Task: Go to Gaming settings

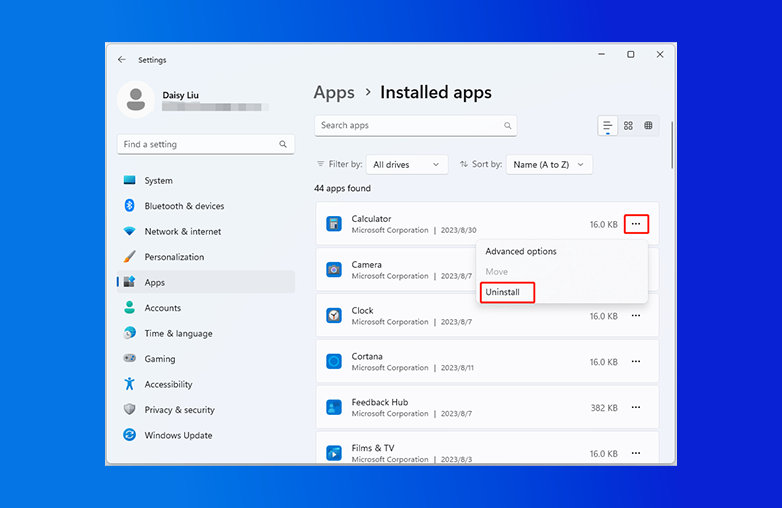Action: pyautogui.click(x=205, y=358)
